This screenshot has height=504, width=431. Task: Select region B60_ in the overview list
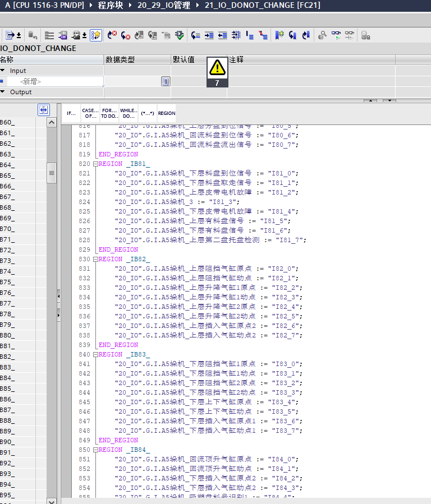pyautogui.click(x=18, y=122)
